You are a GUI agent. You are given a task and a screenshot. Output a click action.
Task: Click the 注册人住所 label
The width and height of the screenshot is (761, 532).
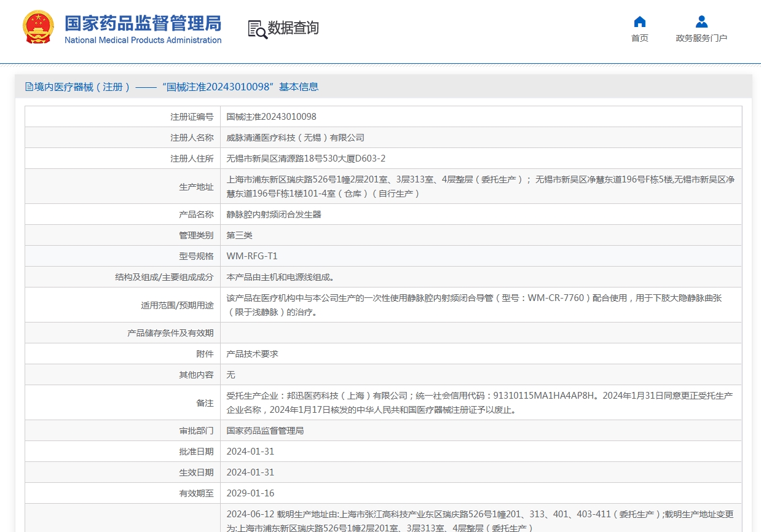[x=192, y=158]
